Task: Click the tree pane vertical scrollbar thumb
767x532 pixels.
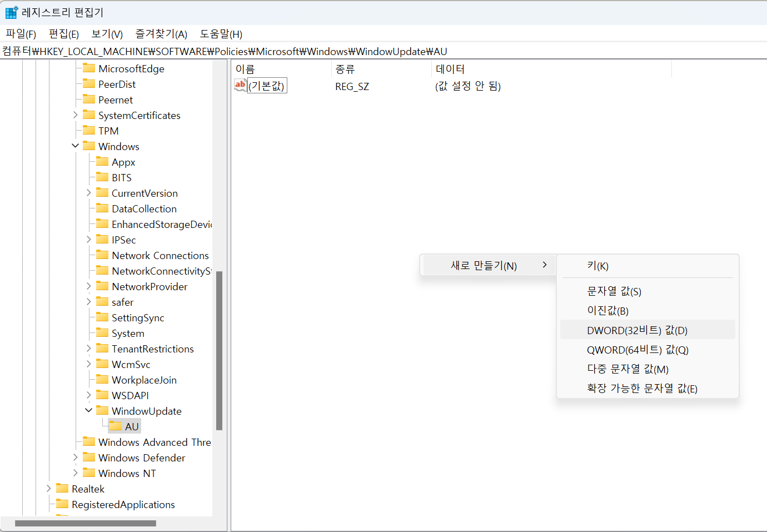Action: click(x=219, y=350)
